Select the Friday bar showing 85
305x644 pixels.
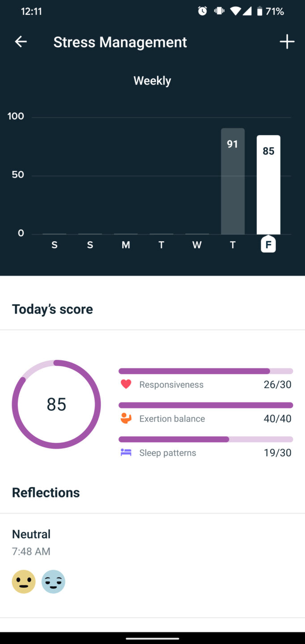(x=268, y=184)
